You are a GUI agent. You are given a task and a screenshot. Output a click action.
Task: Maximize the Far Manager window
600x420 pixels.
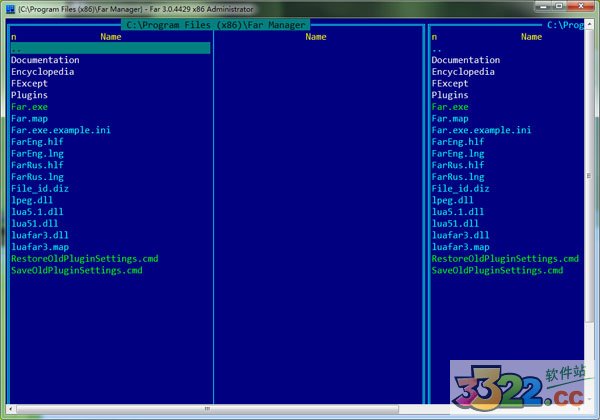coord(559,7)
